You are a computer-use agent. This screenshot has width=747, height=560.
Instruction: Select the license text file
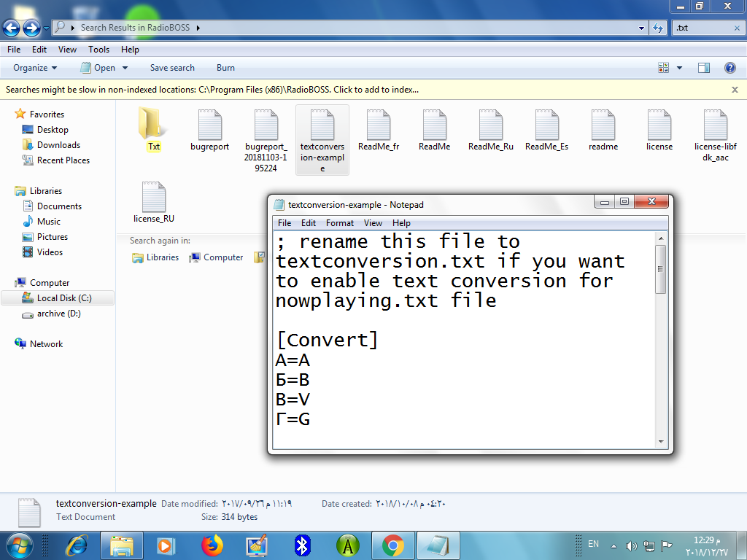(x=659, y=129)
